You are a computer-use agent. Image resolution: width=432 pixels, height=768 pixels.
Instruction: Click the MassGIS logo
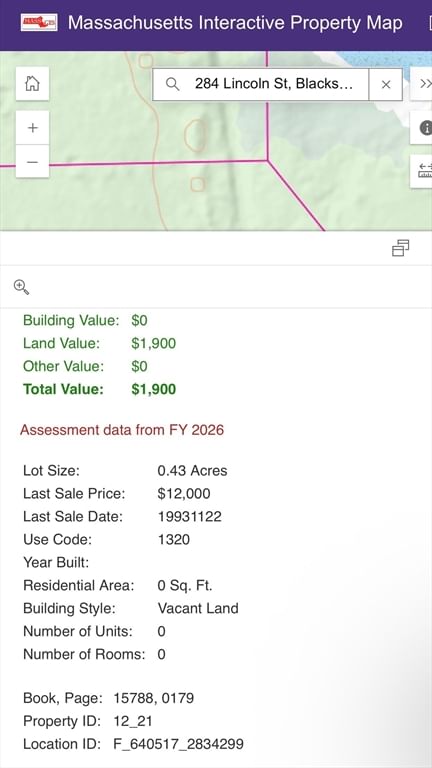(x=39, y=23)
